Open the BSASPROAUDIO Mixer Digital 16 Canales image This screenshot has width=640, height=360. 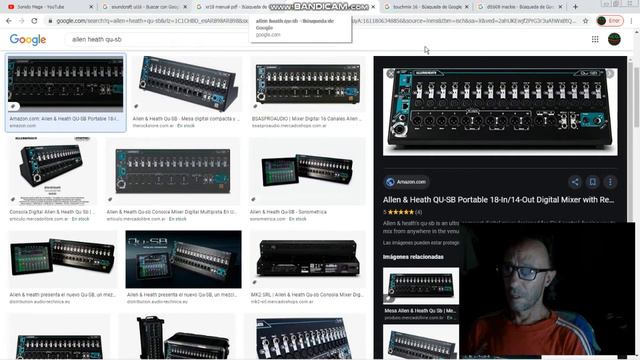tap(308, 84)
